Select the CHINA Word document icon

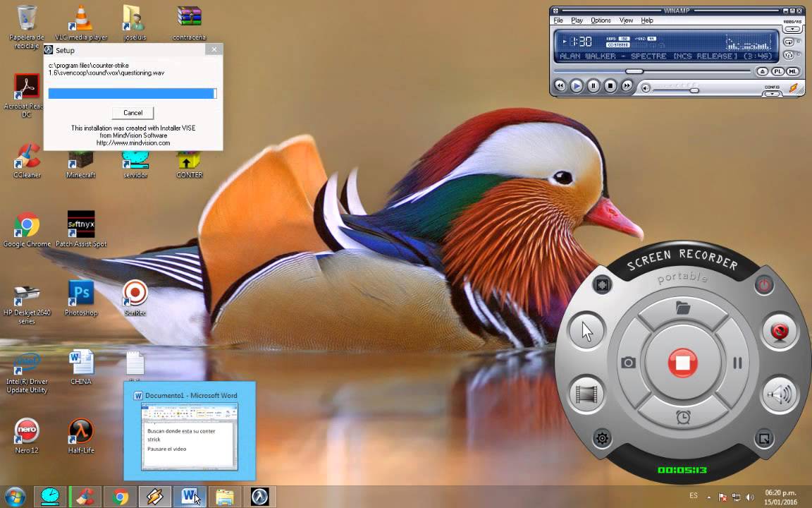click(x=81, y=367)
